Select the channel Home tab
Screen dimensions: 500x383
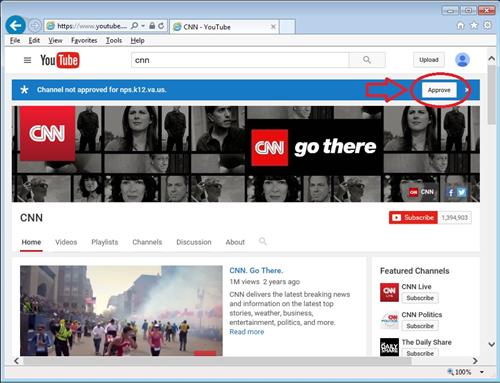(x=31, y=242)
